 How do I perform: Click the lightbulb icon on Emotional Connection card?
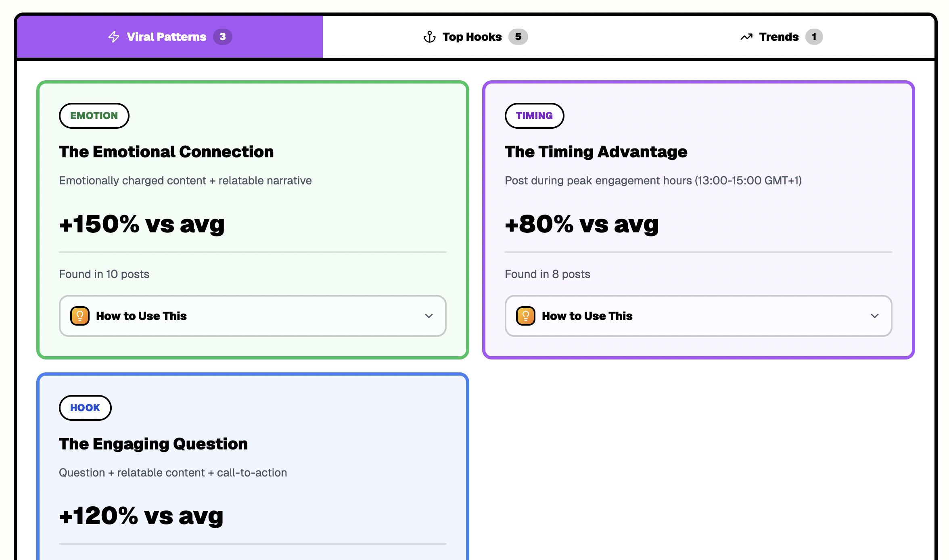click(79, 316)
